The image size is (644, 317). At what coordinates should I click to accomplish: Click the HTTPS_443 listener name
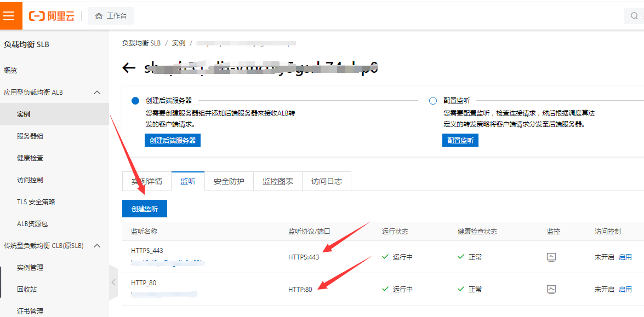[148, 250]
